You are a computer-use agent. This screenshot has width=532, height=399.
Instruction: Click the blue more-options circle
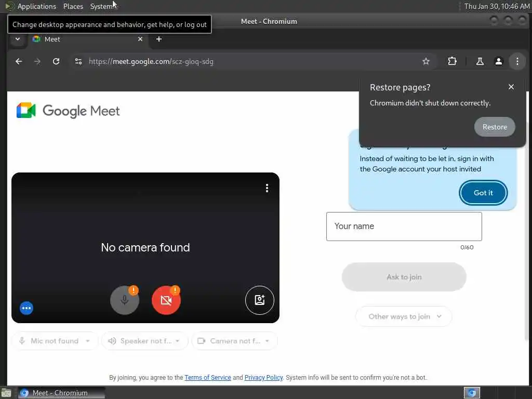(x=26, y=308)
